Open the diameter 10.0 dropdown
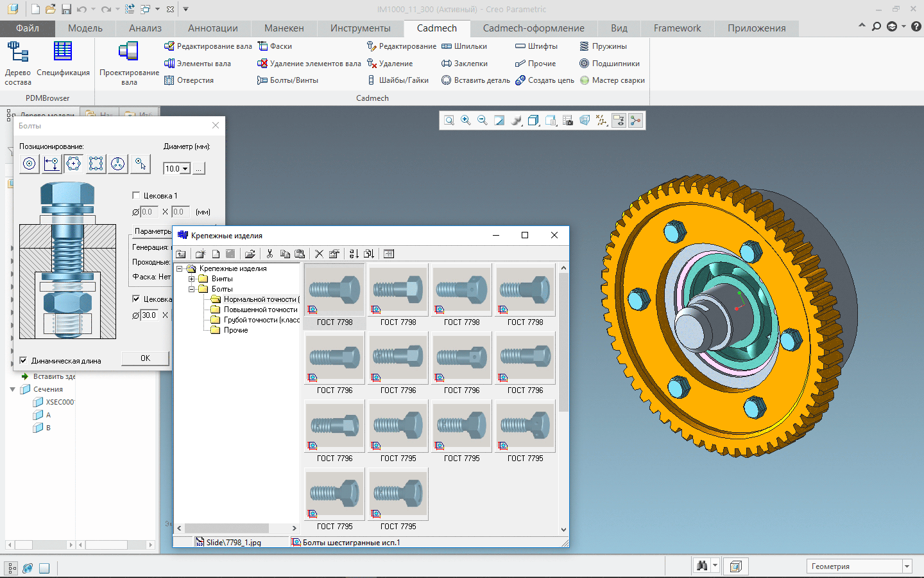The image size is (924, 578). [x=185, y=169]
